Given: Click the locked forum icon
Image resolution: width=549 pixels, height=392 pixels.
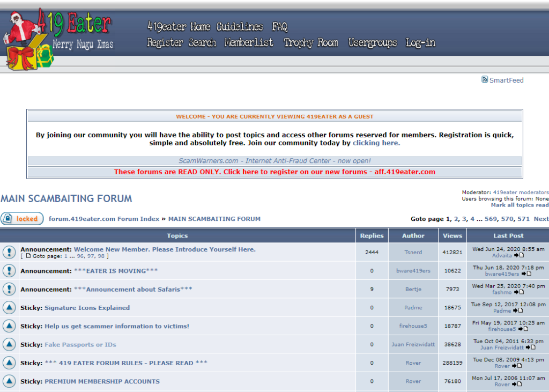Looking at the screenshot, I should tap(22, 219).
